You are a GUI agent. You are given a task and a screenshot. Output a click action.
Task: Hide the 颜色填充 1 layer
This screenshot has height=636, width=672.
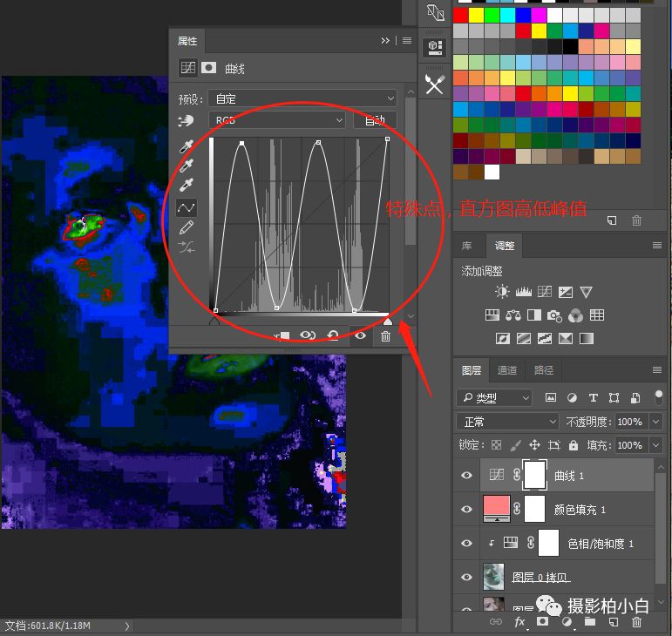(466, 510)
